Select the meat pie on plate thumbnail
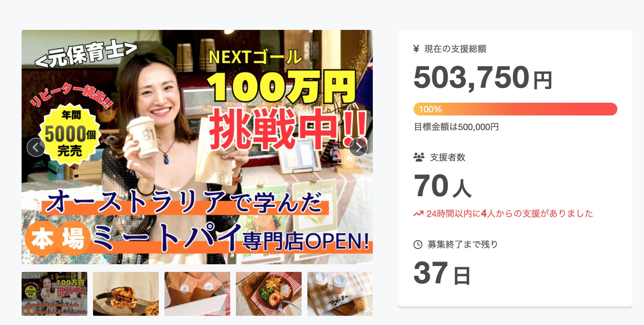 [126, 294]
